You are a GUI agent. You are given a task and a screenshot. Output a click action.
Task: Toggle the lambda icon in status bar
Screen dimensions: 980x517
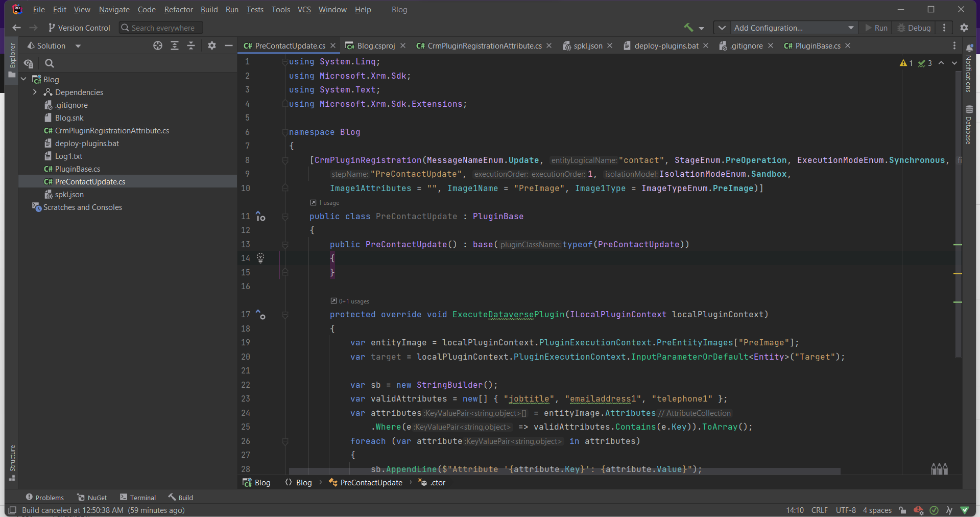click(949, 510)
